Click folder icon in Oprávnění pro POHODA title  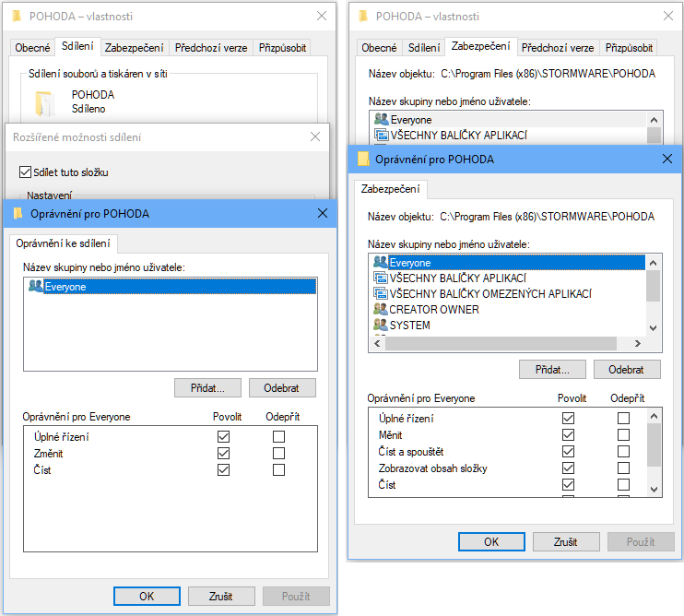point(18,214)
